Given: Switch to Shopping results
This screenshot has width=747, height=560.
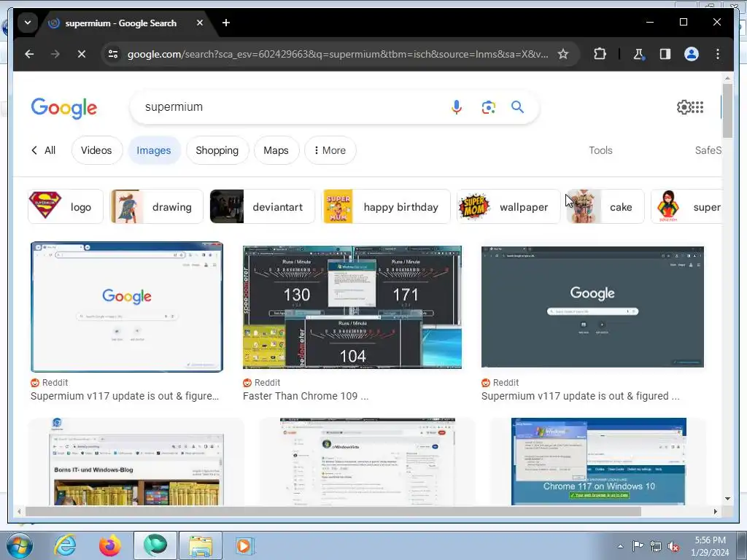Looking at the screenshot, I should [217, 150].
